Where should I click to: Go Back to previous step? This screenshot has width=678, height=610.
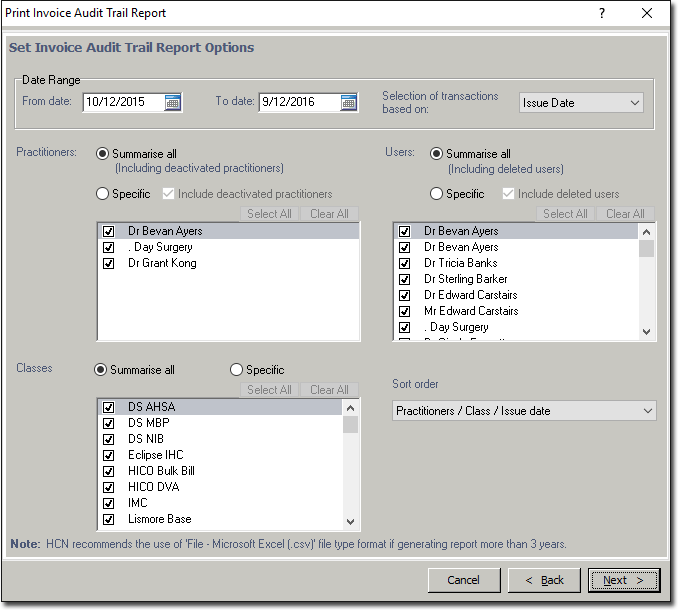coord(544,580)
